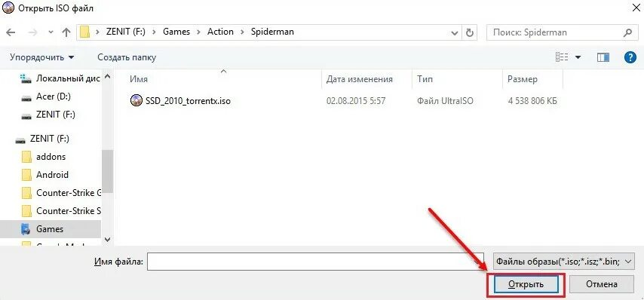Image resolution: width=644 pixels, height=300 pixels.
Task: Focus the Имя файла input field
Action: tap(315, 262)
